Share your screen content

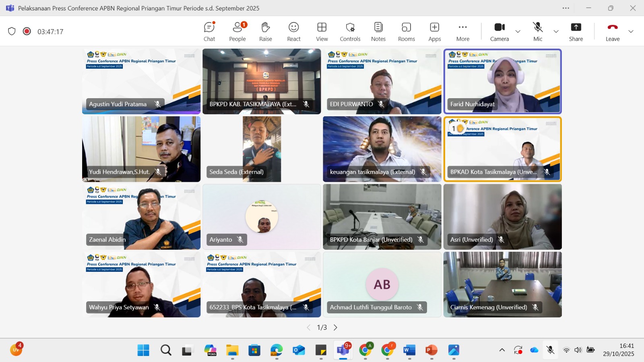(x=576, y=31)
